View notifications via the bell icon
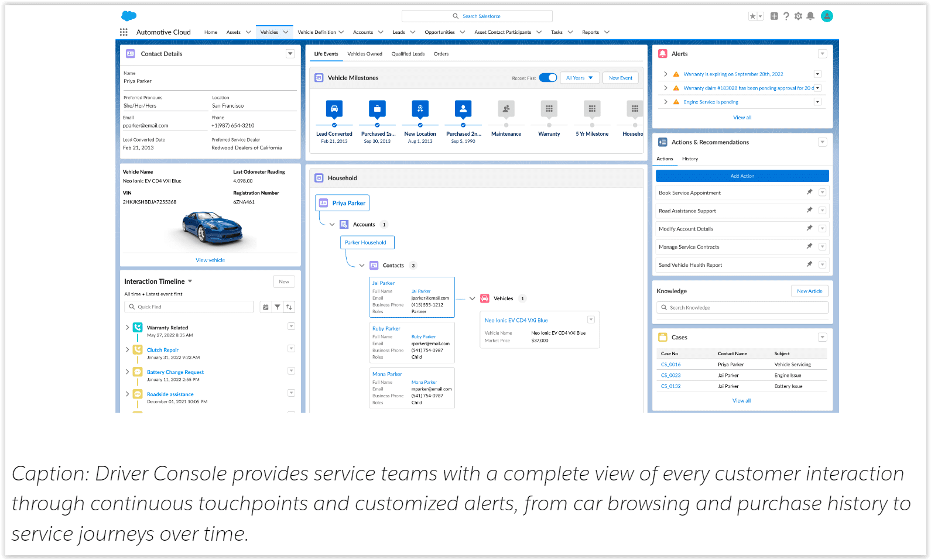Image resolution: width=931 pixels, height=560 pixels. click(810, 16)
